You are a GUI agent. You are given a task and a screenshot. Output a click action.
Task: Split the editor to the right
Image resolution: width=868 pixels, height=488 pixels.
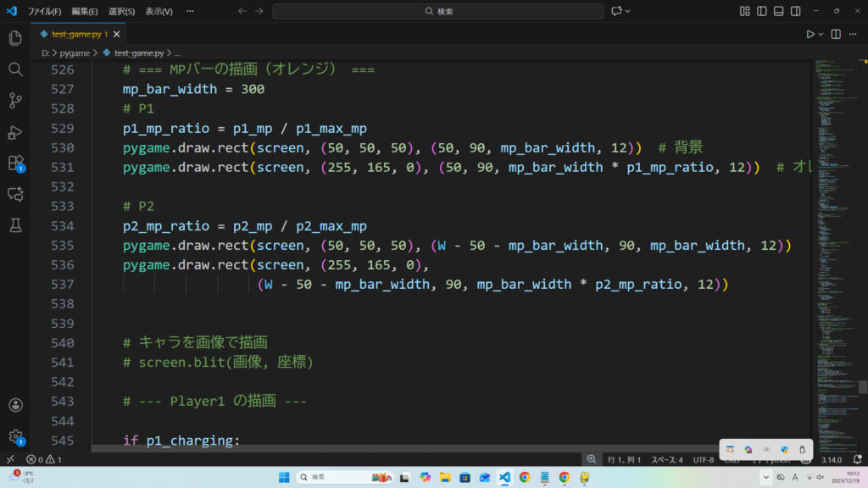pos(836,34)
